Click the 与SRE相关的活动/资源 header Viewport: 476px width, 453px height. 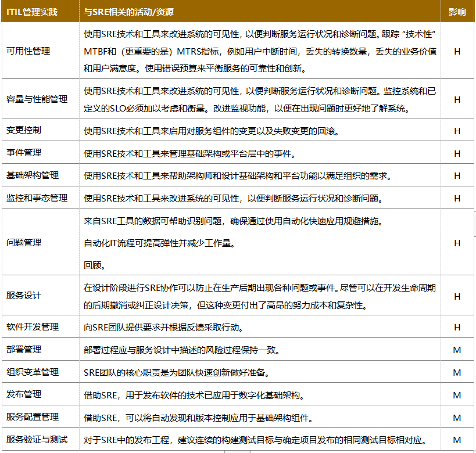[128, 12]
